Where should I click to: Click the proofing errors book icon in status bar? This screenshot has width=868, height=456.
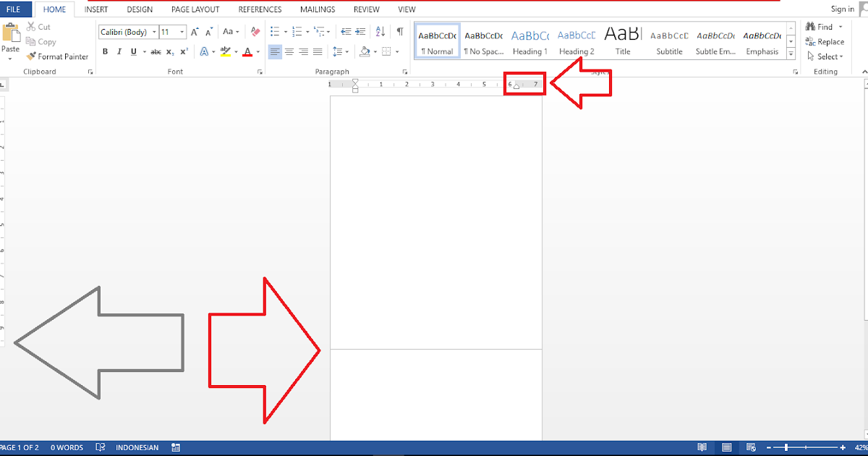(101, 448)
